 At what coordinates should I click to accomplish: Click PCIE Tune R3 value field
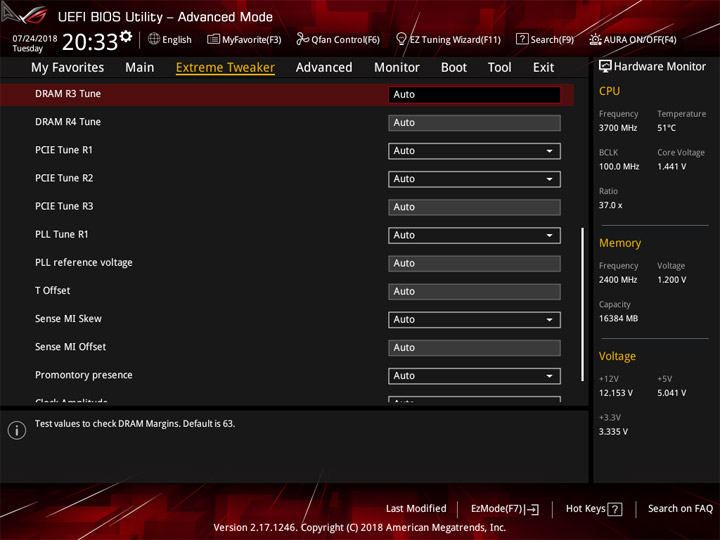474,207
